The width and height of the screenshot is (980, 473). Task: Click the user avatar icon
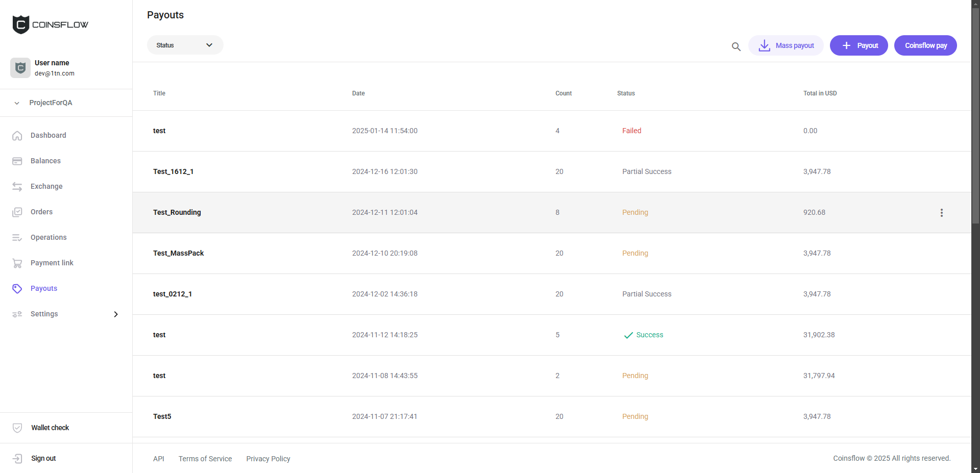click(20, 68)
